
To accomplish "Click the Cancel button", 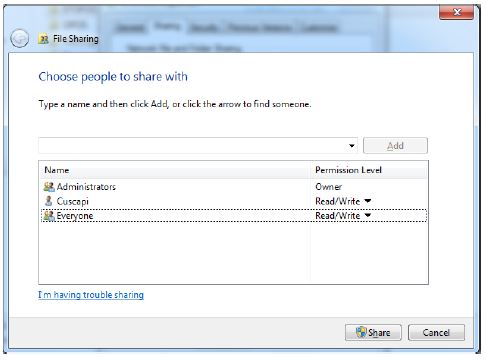I will [436, 332].
